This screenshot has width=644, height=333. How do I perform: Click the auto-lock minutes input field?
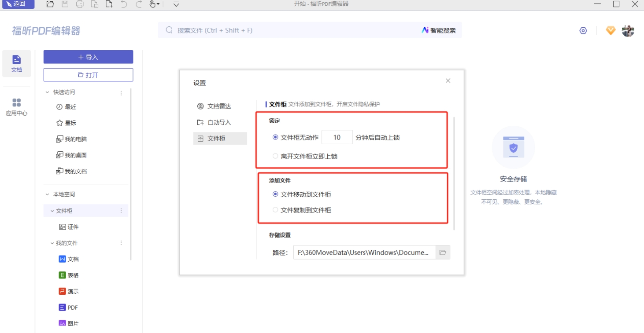pos(337,137)
